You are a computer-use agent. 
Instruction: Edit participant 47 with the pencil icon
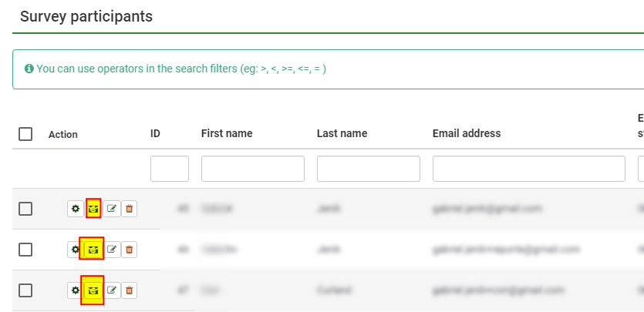point(112,290)
